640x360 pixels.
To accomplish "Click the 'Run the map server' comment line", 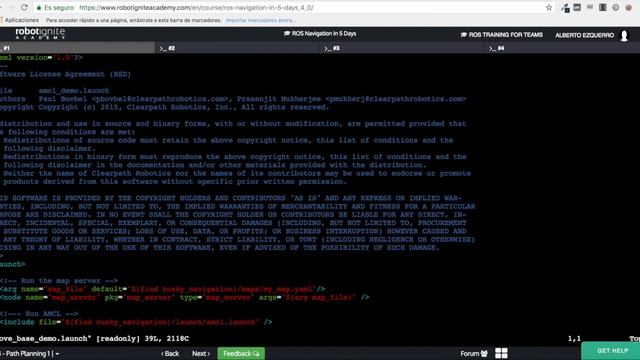I will 59,281.
